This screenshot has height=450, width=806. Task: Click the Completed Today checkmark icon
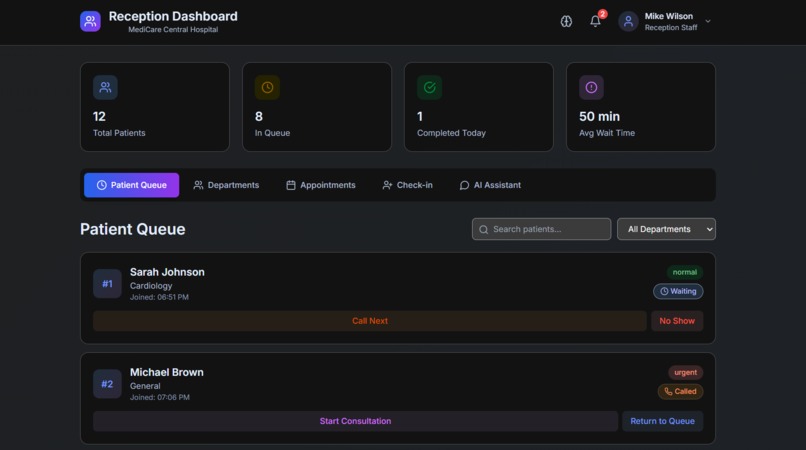(x=429, y=87)
